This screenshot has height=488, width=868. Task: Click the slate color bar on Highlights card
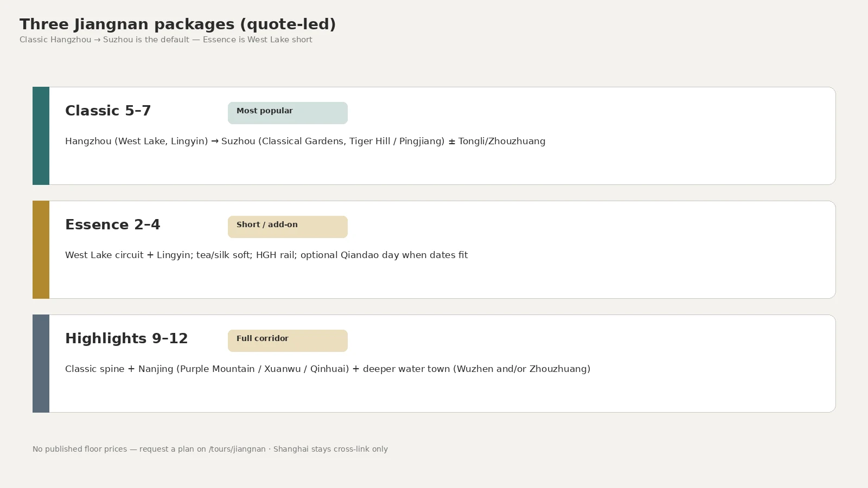[41, 363]
